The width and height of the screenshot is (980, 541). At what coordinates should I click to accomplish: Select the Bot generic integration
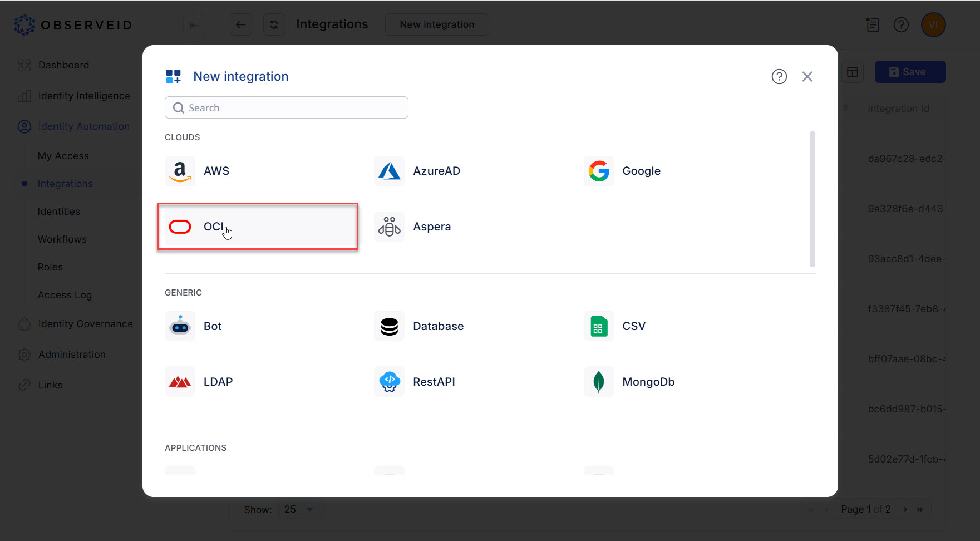click(212, 326)
